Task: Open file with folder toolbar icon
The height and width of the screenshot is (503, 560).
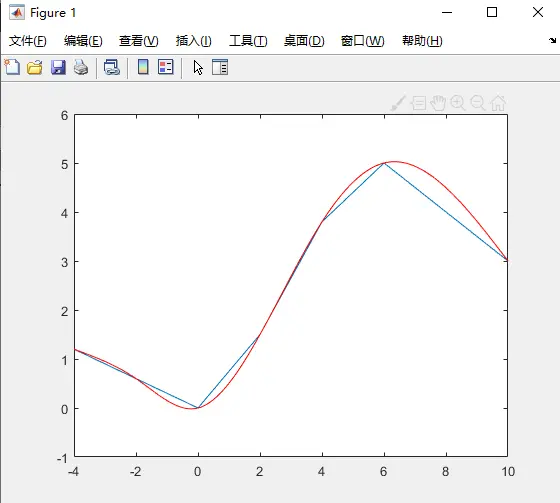Action: pos(35,67)
